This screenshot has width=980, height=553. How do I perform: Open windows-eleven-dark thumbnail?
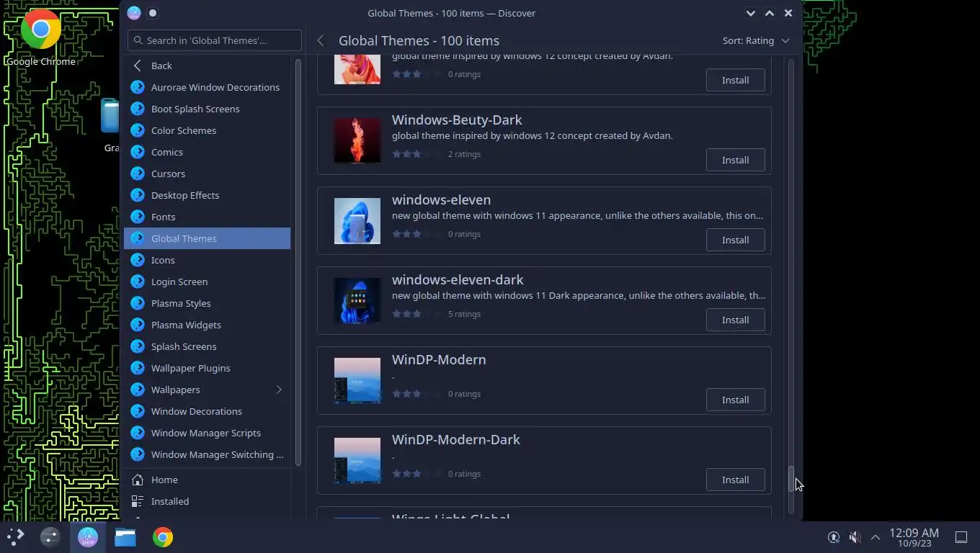(x=357, y=300)
